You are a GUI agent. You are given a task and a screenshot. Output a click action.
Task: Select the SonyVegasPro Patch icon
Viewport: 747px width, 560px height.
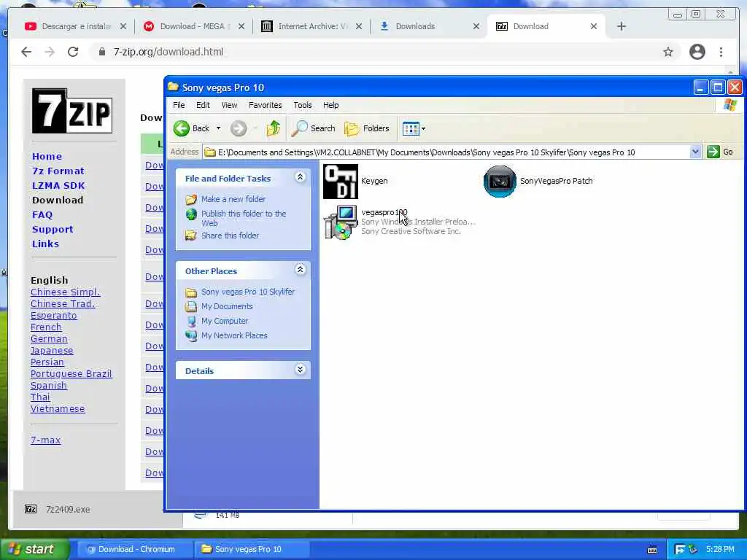pos(500,182)
